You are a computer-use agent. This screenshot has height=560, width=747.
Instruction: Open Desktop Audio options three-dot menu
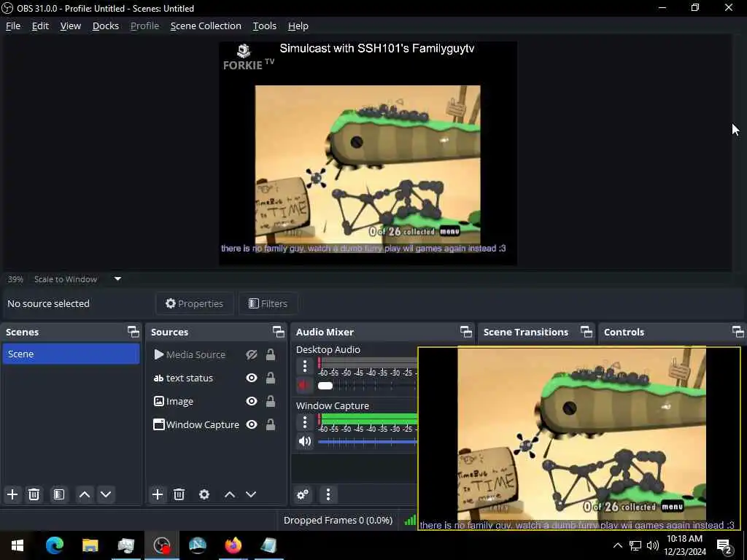click(x=305, y=366)
